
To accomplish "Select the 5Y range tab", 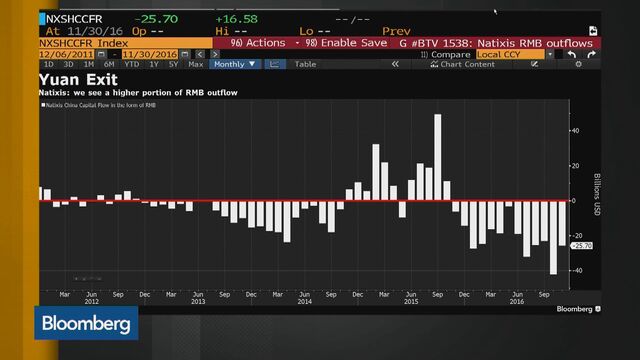I will click(x=173, y=64).
